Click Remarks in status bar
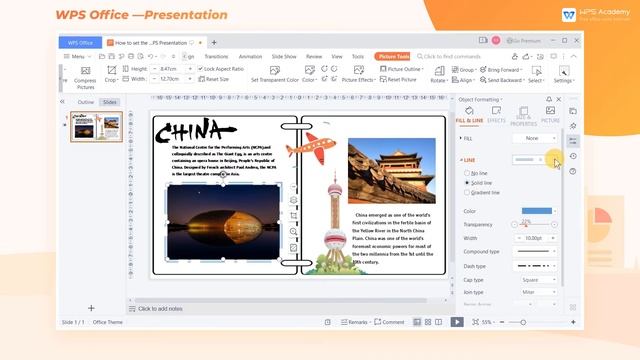The height and width of the screenshot is (360, 640). tap(354, 322)
